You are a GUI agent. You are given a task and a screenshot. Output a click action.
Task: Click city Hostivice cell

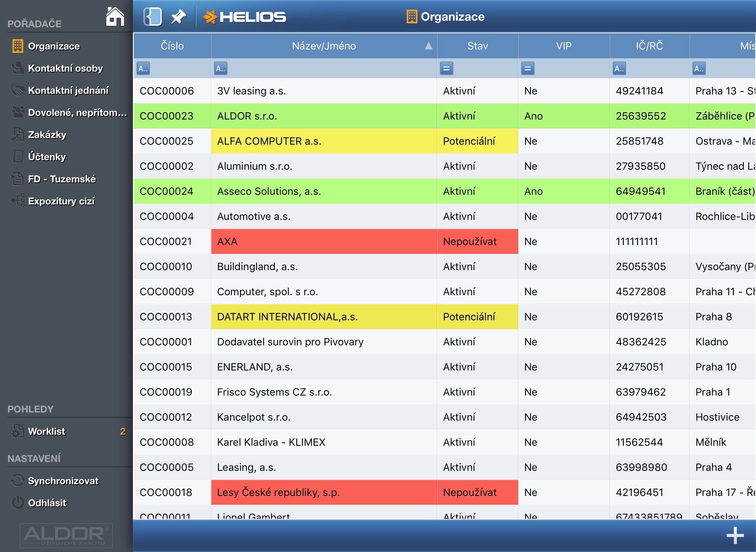tap(722, 417)
